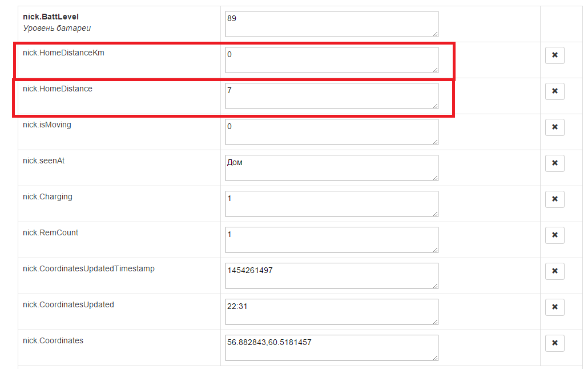Delete the nick.CoordinatesUpdated property
This screenshot has width=588, height=369.
[x=554, y=307]
